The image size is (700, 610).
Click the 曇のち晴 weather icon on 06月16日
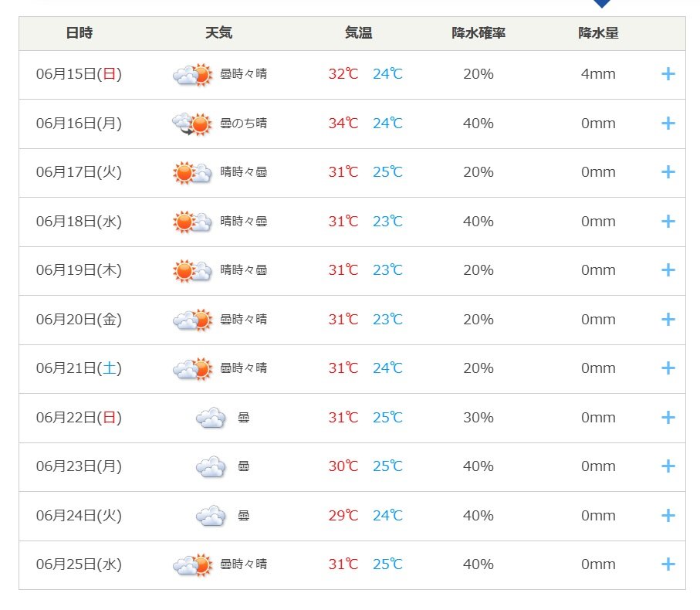(x=192, y=124)
